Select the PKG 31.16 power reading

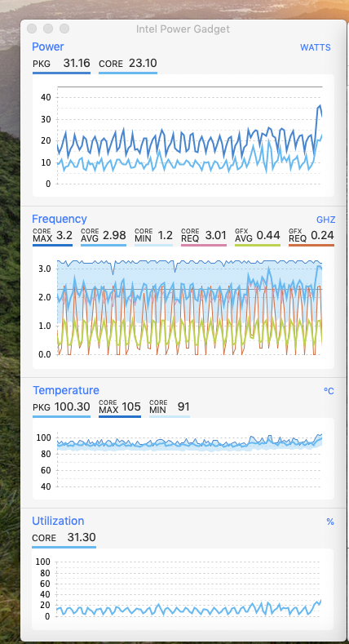pyautogui.click(x=61, y=63)
